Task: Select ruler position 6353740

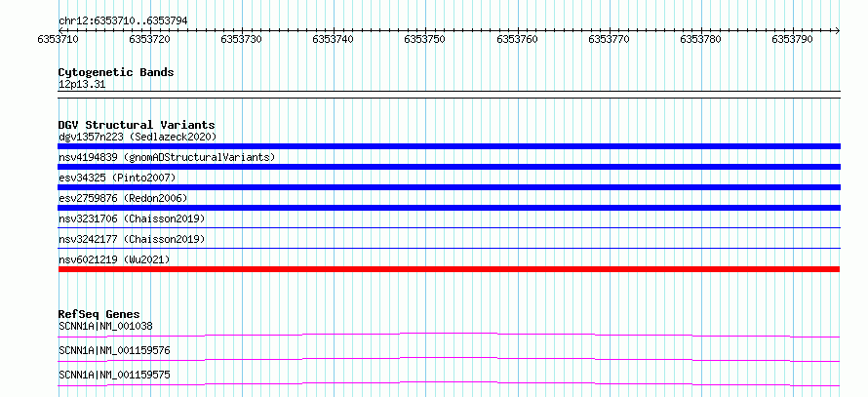Action: (333, 39)
